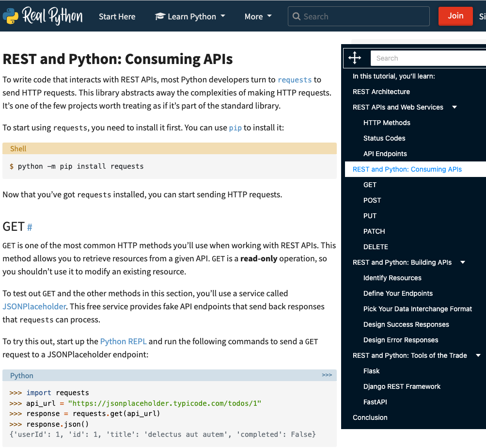This screenshot has height=448, width=486.
Task: Jump to the FastAPI section
Action: [375, 402]
